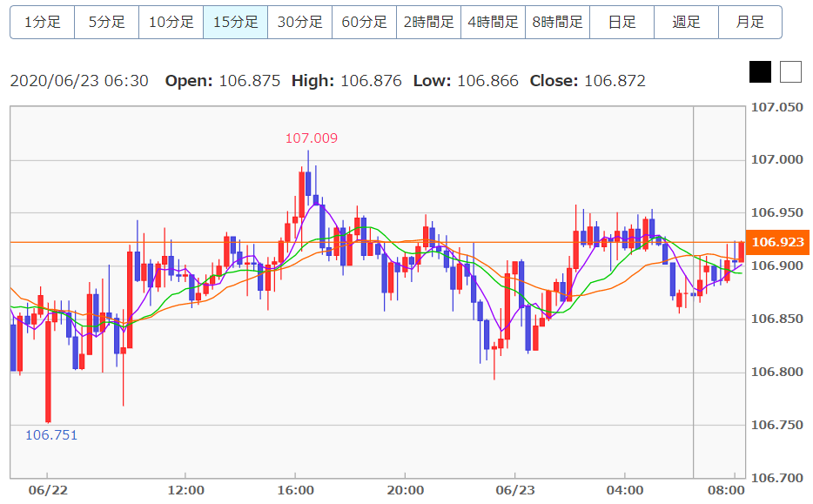Apply the black chart theme swatch
Image resolution: width=813 pixels, height=504 pixels.
760,72
